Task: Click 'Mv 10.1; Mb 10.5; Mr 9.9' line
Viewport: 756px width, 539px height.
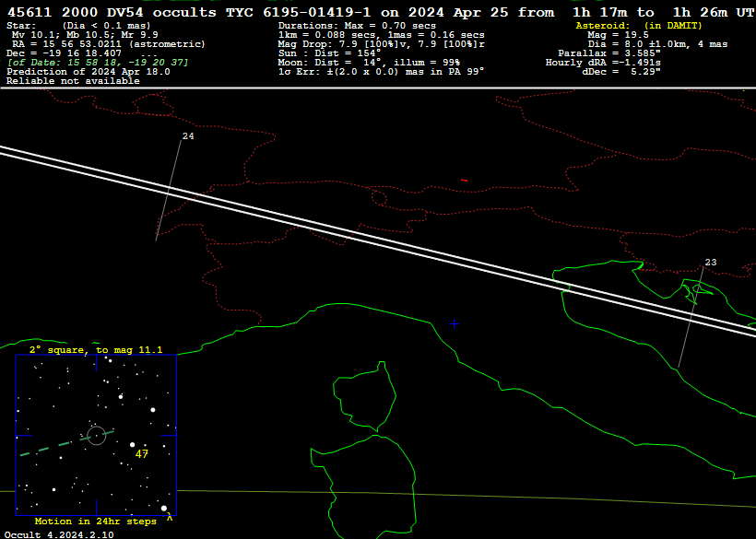Action: pos(85,35)
